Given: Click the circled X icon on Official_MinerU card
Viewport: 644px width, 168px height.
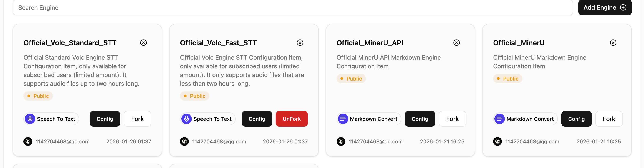Looking at the screenshot, I should click(x=613, y=43).
